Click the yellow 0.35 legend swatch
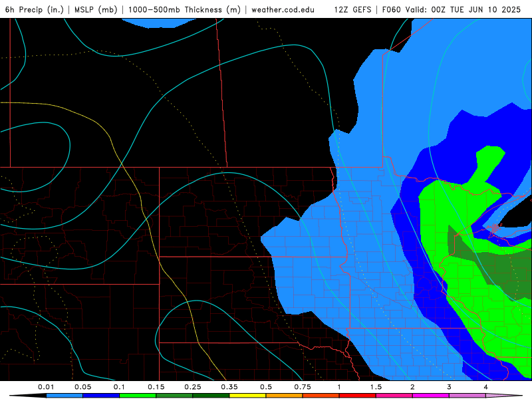This screenshot has width=532, height=399. click(247, 396)
